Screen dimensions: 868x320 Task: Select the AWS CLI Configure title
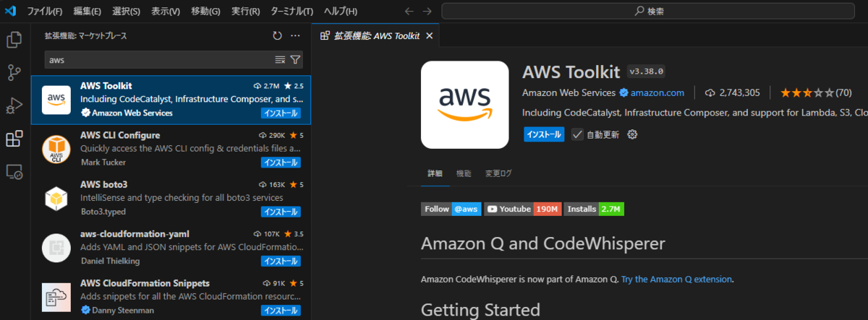[x=120, y=135]
